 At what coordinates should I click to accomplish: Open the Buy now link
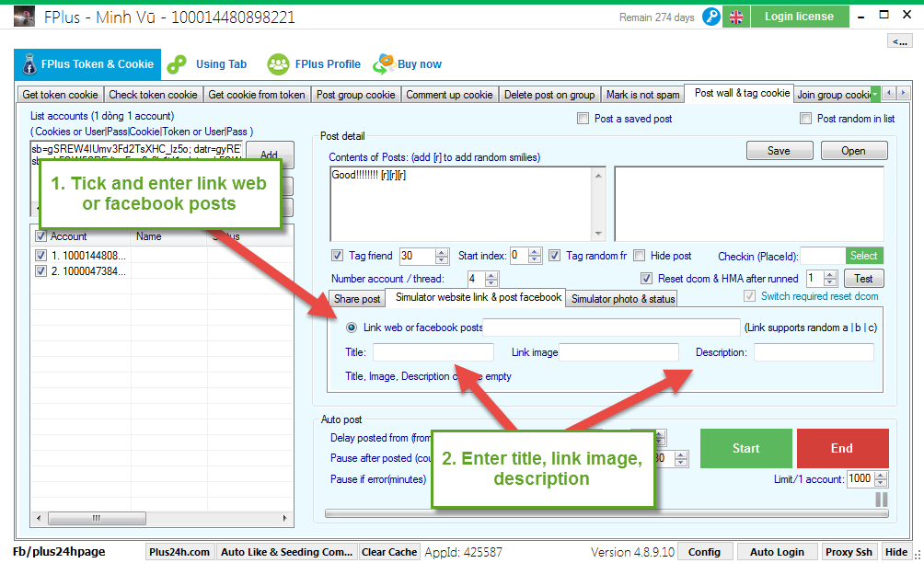tap(408, 64)
